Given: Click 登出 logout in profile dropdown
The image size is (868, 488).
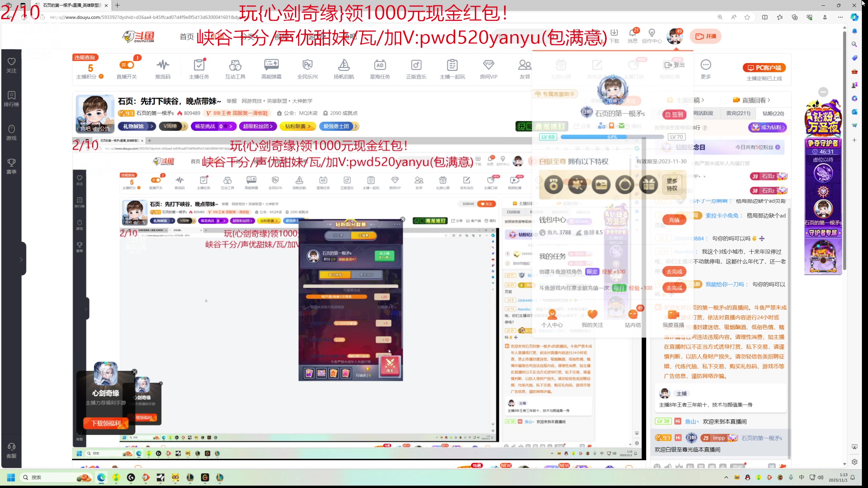Looking at the screenshot, I should click(x=674, y=65).
